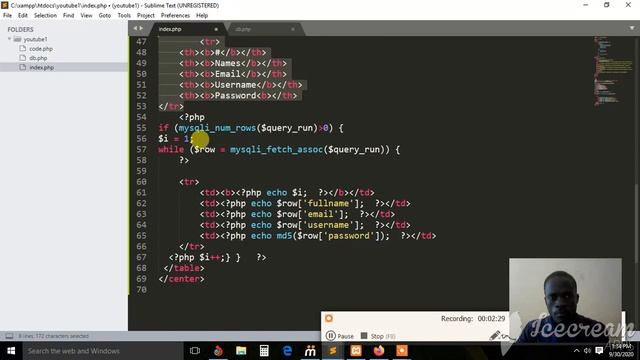Click the index.php file icon in sidebar
This screenshot has height=360, width=640.
pyautogui.click(x=22, y=67)
